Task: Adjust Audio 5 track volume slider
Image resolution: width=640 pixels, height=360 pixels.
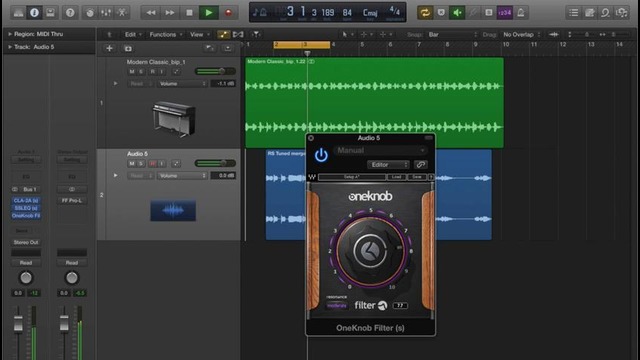Action: point(215,164)
